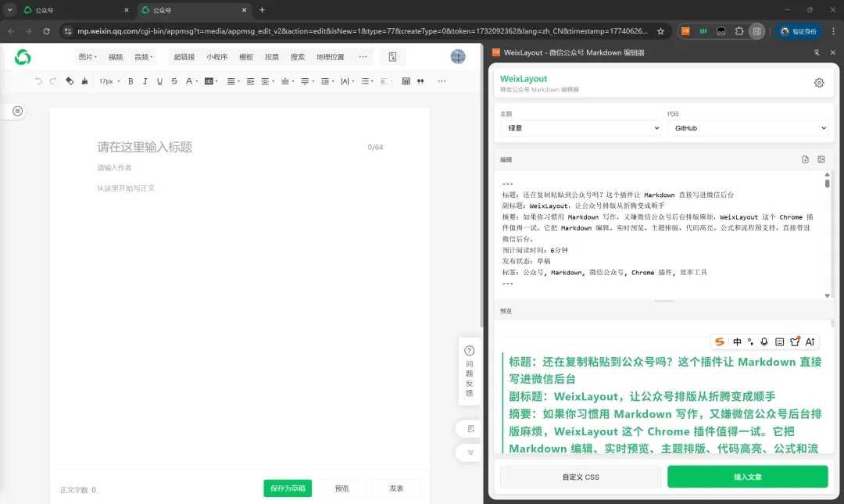The width and height of the screenshot is (844, 504).
Task: Select the format painter tool
Action: click(70, 81)
